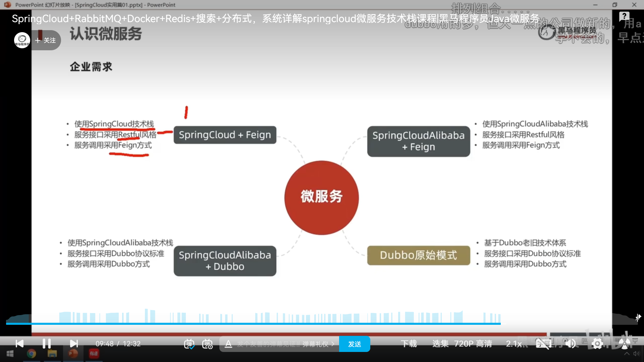Mute the video volume
The image size is (644, 362).
pos(570,344)
